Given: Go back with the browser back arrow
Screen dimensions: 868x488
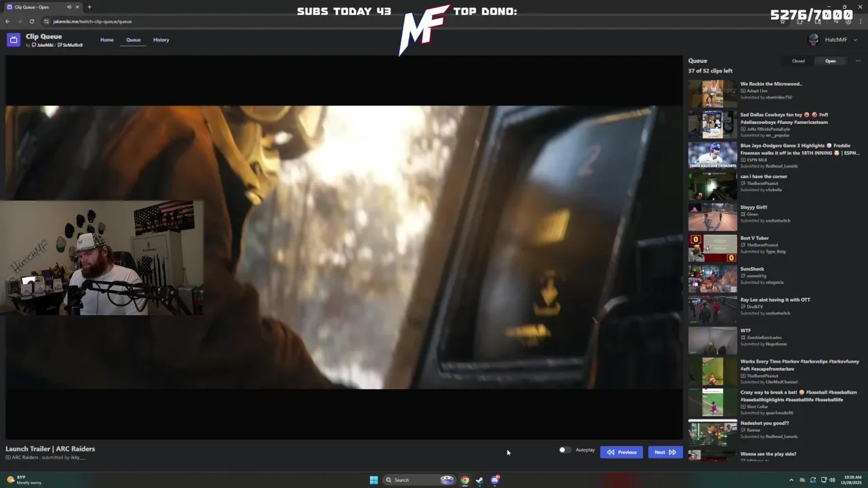Looking at the screenshot, I should (7, 21).
